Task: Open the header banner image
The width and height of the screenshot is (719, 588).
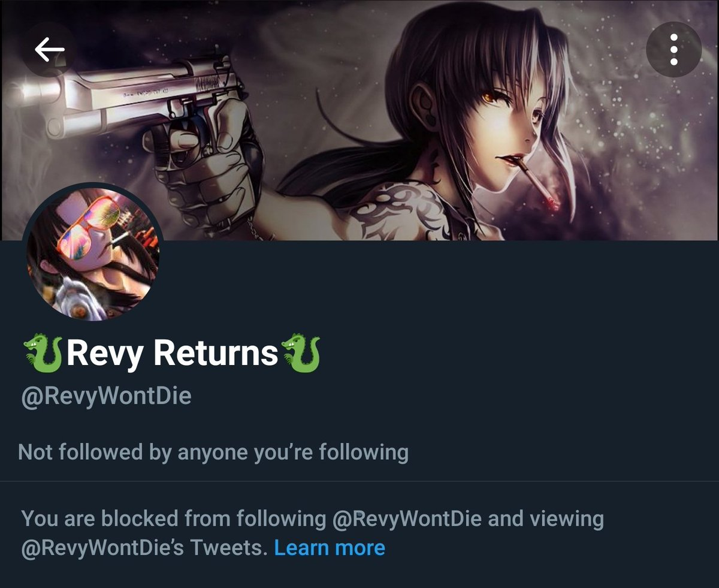Action: (359, 120)
